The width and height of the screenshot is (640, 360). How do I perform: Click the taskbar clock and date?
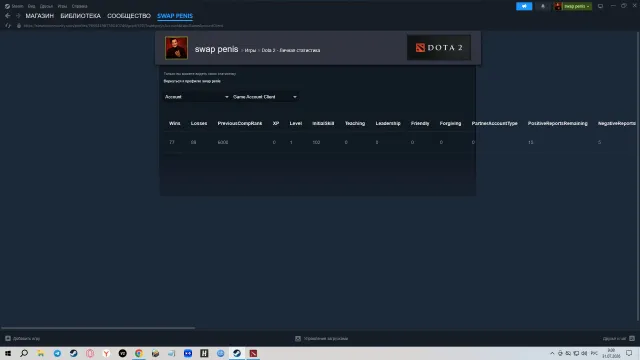click(611, 353)
